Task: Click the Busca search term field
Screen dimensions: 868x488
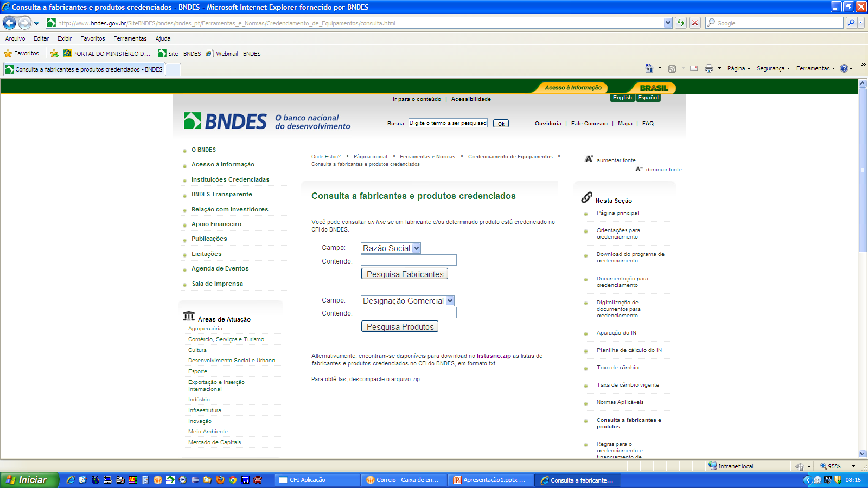Action: pos(448,123)
